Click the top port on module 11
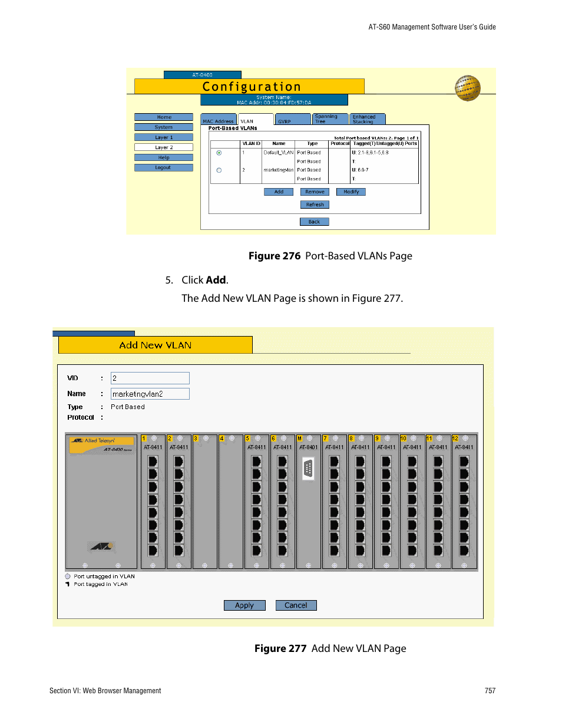Viewport: 562px width, 728px height. click(438, 461)
